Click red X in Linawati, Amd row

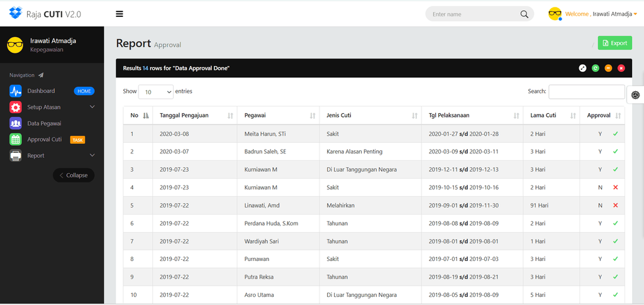pyautogui.click(x=615, y=205)
